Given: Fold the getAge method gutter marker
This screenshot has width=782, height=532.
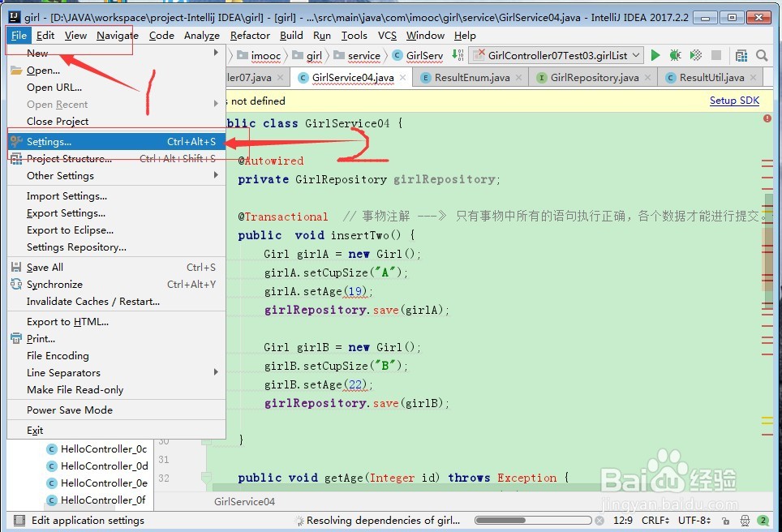Looking at the screenshot, I should [x=206, y=478].
